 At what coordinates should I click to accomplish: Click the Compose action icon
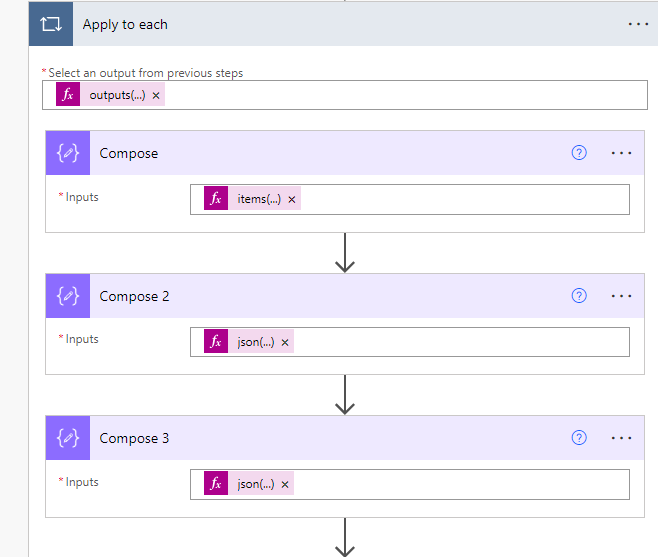click(68, 153)
